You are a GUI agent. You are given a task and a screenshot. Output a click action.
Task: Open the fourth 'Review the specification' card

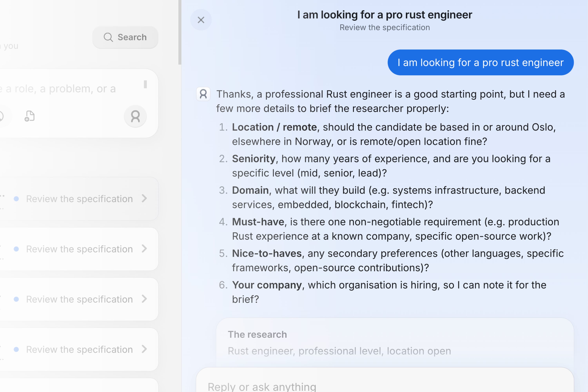(x=79, y=349)
